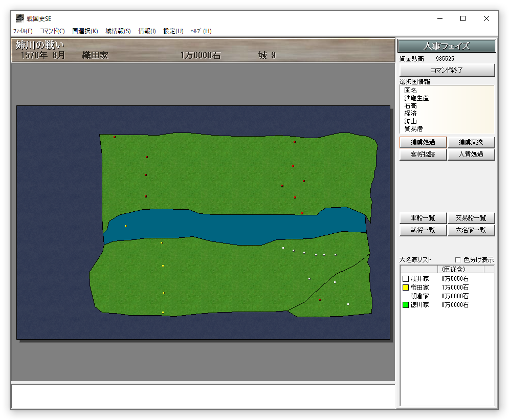Open the 軍船一覧 list
Screen dimensions: 509x420
coord(423,218)
